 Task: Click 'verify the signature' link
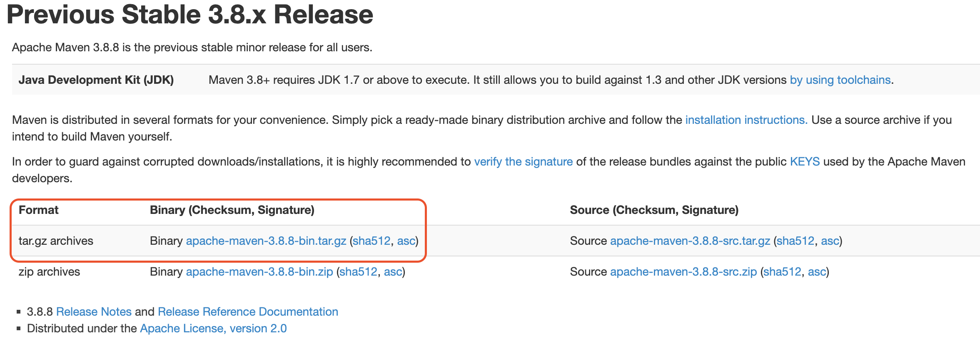tap(524, 161)
